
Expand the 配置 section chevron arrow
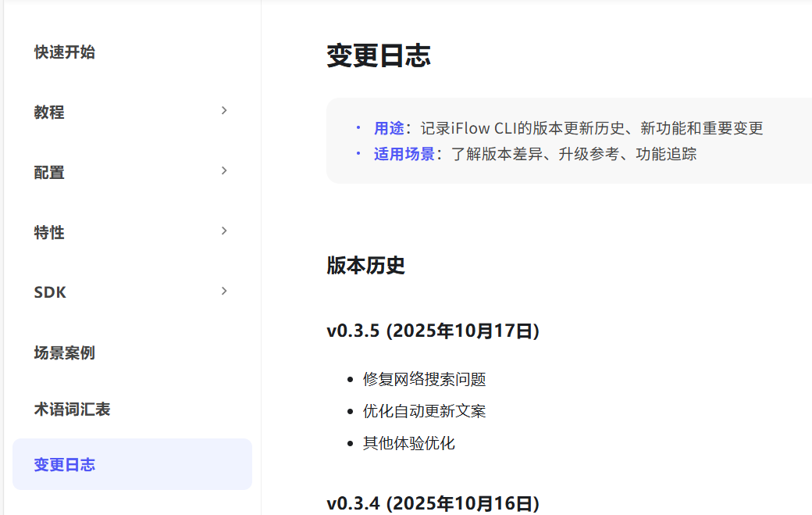(224, 171)
